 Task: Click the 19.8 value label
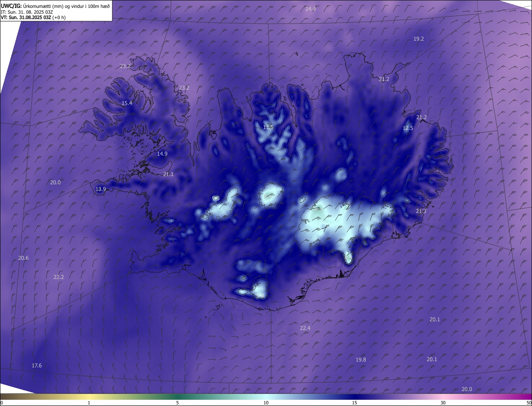coord(361,360)
